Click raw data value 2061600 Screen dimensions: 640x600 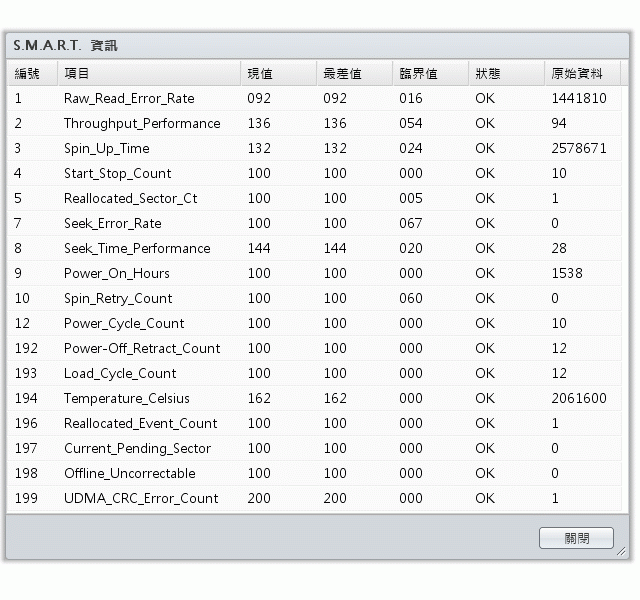tap(579, 398)
